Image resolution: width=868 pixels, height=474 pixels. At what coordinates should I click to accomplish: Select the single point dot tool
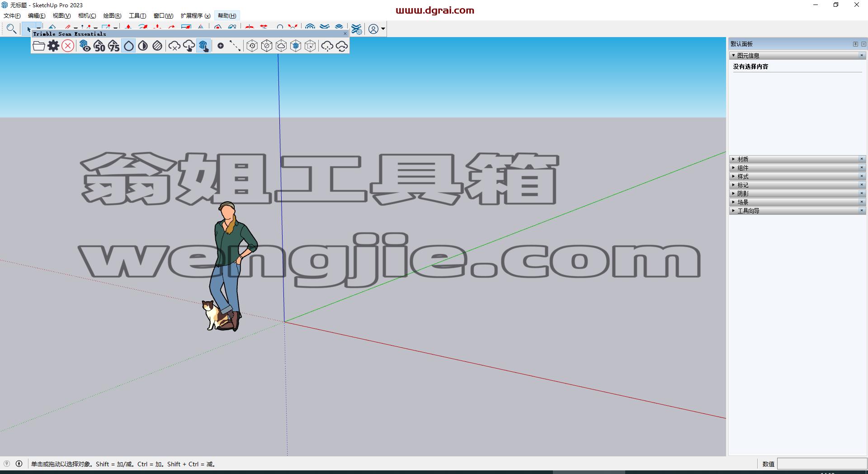click(221, 46)
